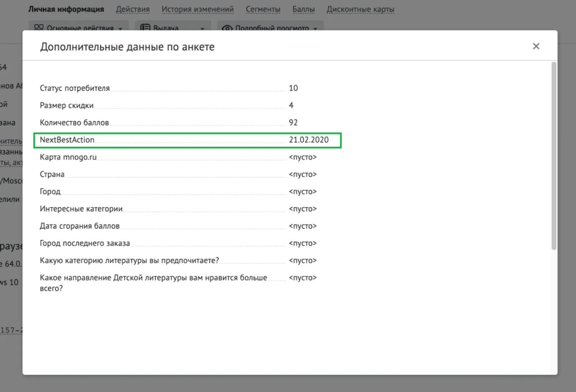Select the Детской литературы direction question label
This screenshot has width=576, height=392.
point(153,283)
